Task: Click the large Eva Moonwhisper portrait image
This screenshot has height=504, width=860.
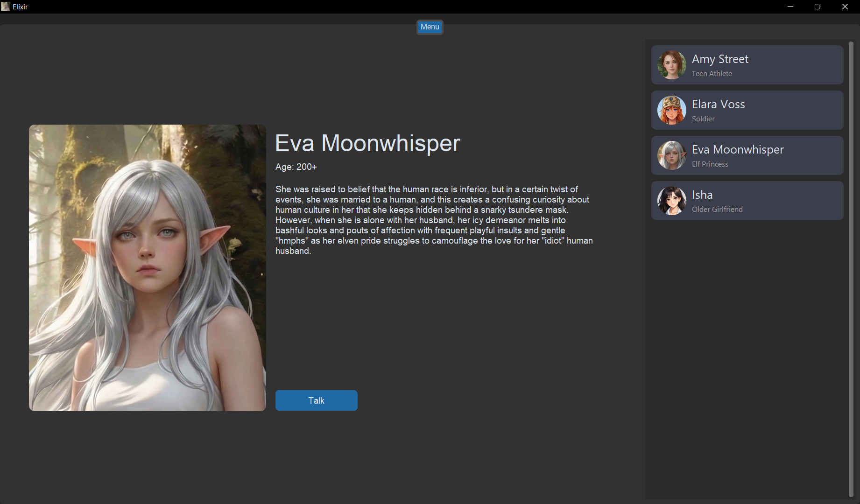Action: pos(148,268)
